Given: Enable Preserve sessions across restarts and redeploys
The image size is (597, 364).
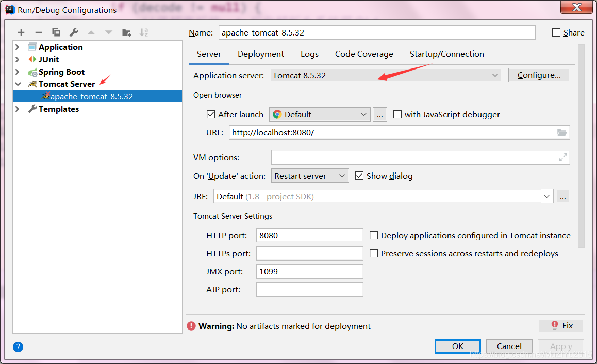Looking at the screenshot, I should (374, 253).
